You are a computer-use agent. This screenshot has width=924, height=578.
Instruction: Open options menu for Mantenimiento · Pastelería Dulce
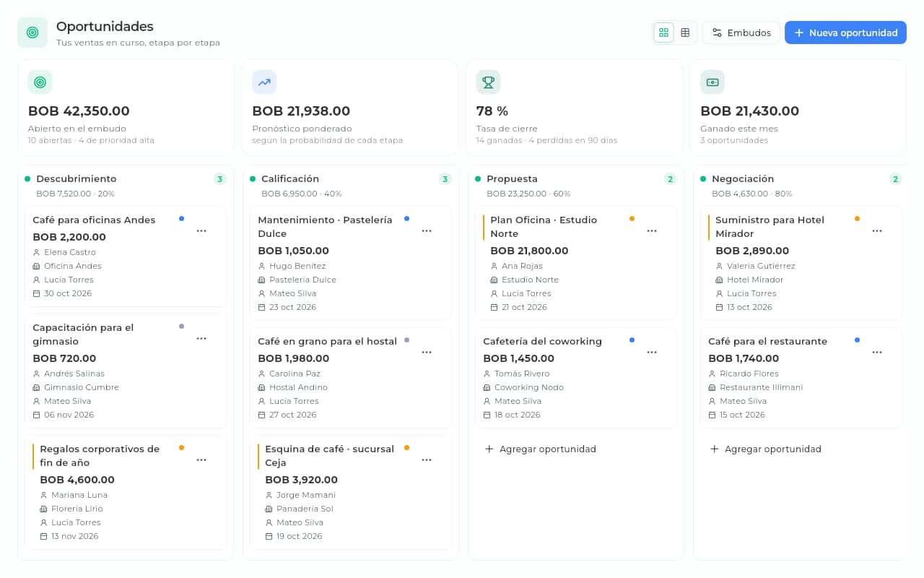427,230
